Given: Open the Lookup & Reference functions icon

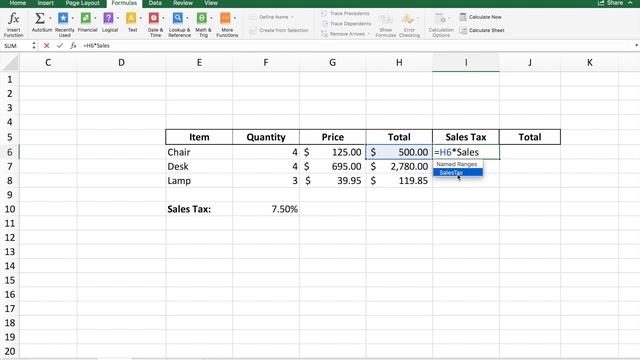Looking at the screenshot, I should click(178, 18).
